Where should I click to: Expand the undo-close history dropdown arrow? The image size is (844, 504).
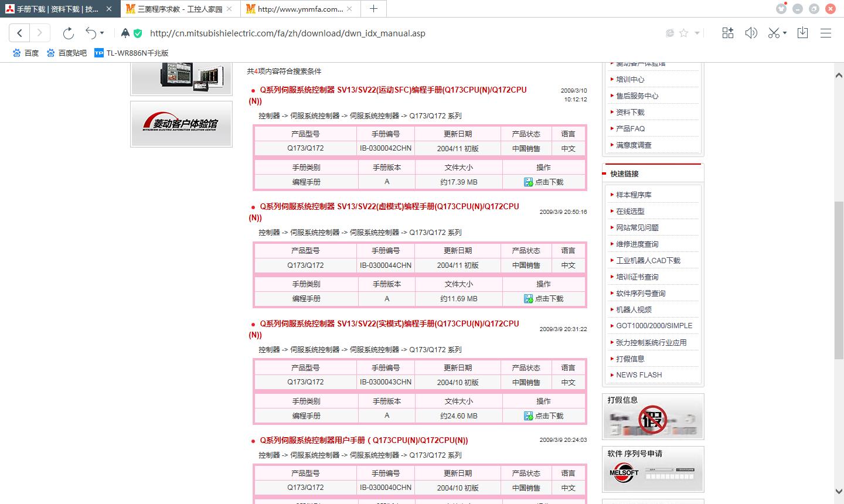point(102,33)
